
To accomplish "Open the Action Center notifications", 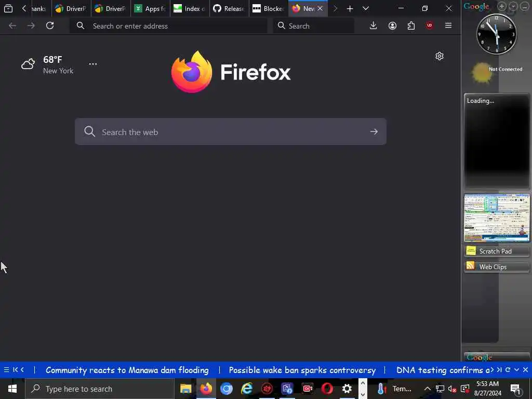I will click(515, 389).
